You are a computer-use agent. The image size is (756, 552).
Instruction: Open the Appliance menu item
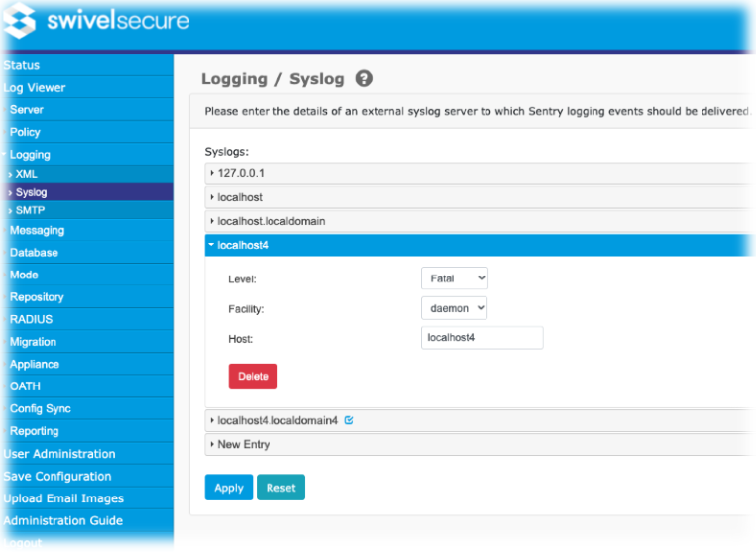[87, 364]
